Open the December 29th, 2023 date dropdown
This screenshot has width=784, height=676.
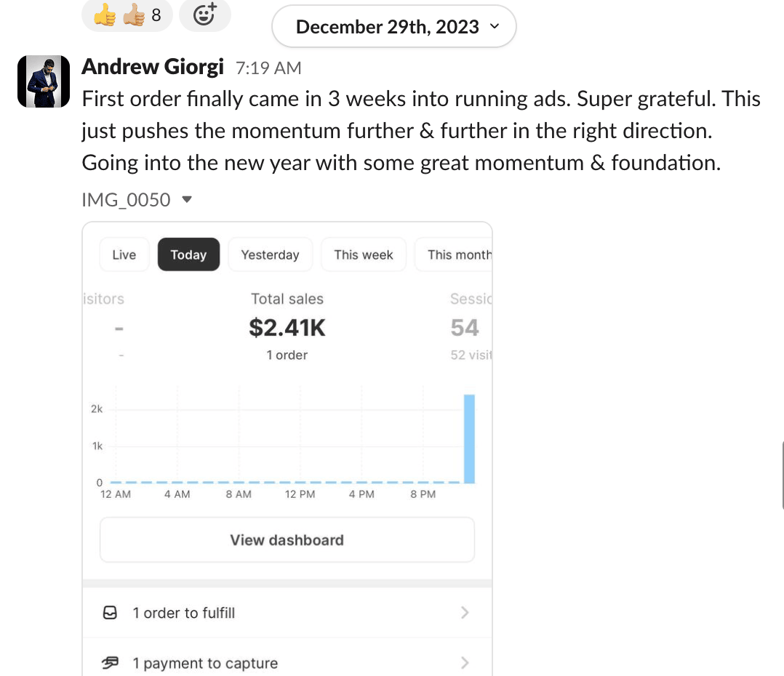click(x=393, y=28)
